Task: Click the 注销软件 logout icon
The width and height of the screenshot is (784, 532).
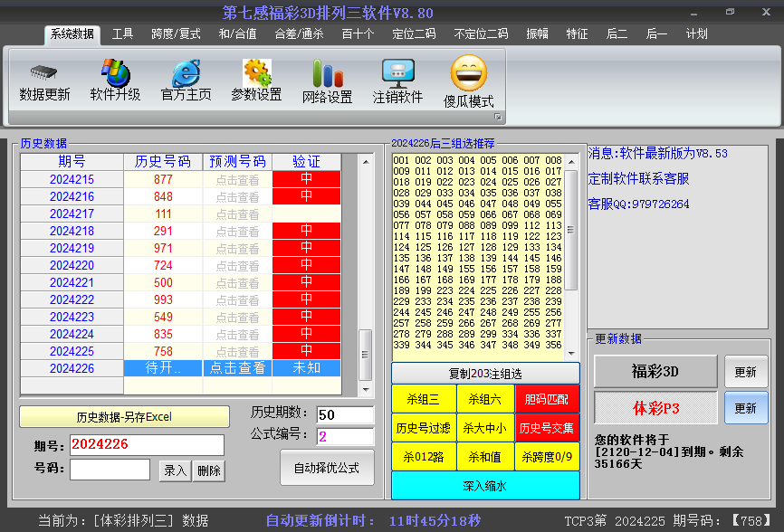Action: [397, 74]
